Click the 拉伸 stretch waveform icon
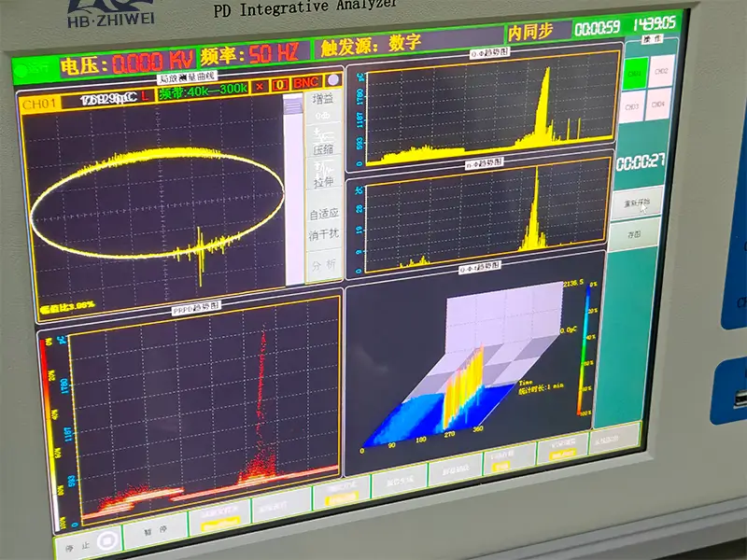 (x=323, y=168)
